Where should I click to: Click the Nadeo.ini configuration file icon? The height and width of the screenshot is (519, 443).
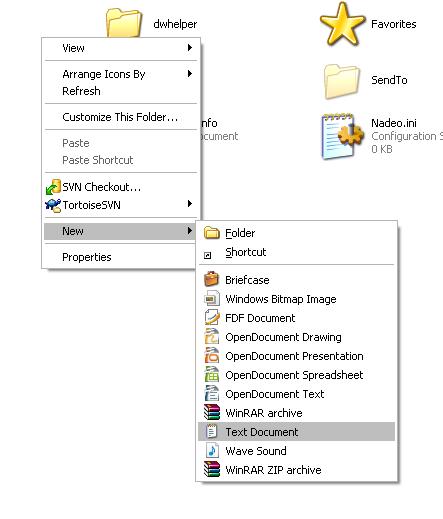click(x=342, y=136)
